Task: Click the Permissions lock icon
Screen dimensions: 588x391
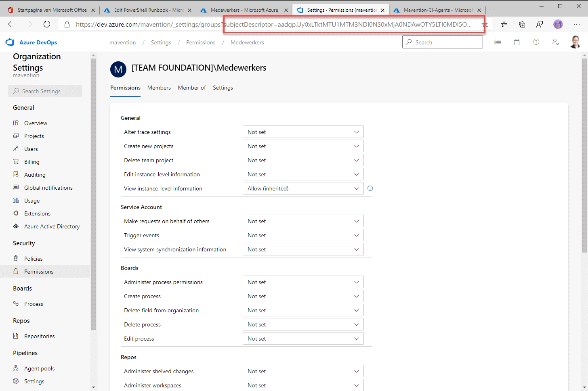Action: tap(16, 271)
